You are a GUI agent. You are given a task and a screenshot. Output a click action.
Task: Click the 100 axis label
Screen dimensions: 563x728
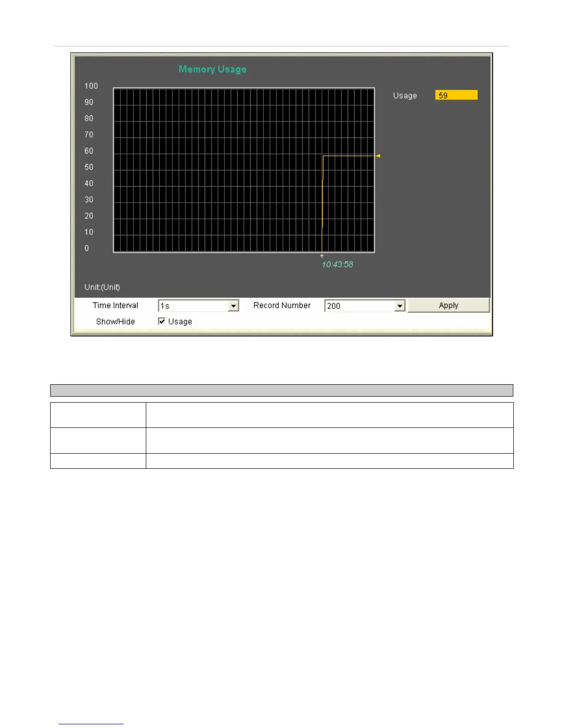[91, 86]
